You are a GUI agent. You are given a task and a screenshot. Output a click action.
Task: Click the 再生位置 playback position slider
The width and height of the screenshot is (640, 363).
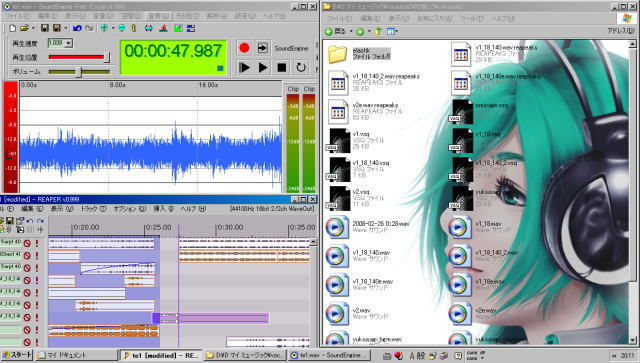(79, 57)
